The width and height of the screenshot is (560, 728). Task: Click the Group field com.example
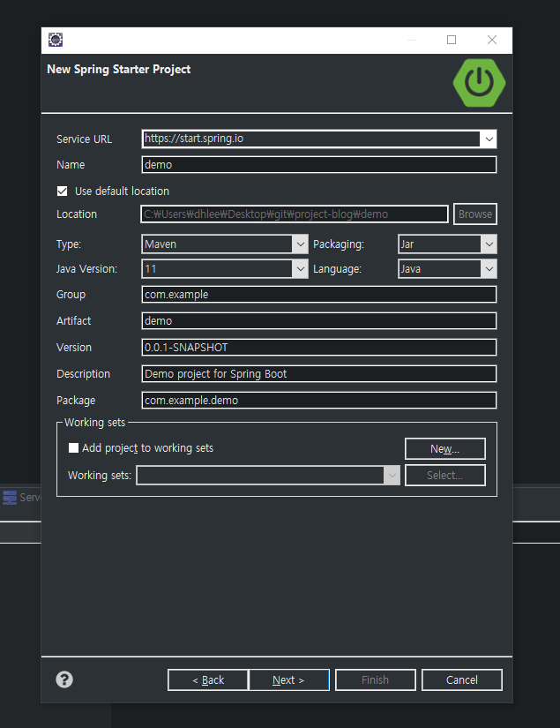(x=318, y=295)
